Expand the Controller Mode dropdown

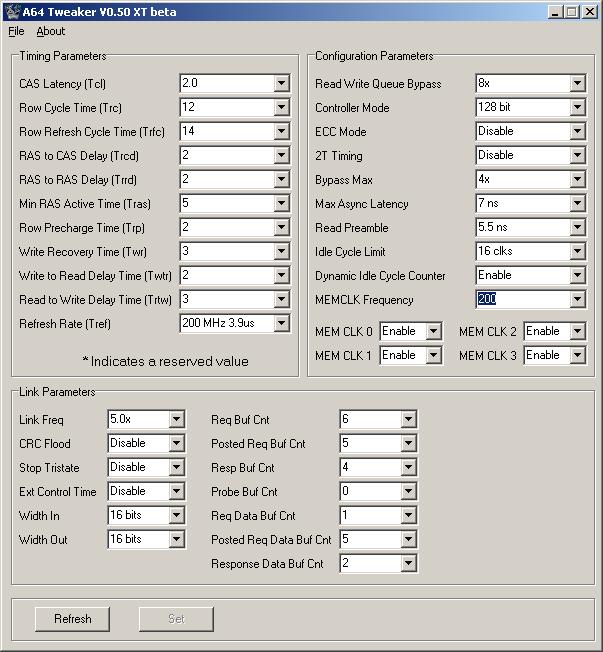point(577,108)
